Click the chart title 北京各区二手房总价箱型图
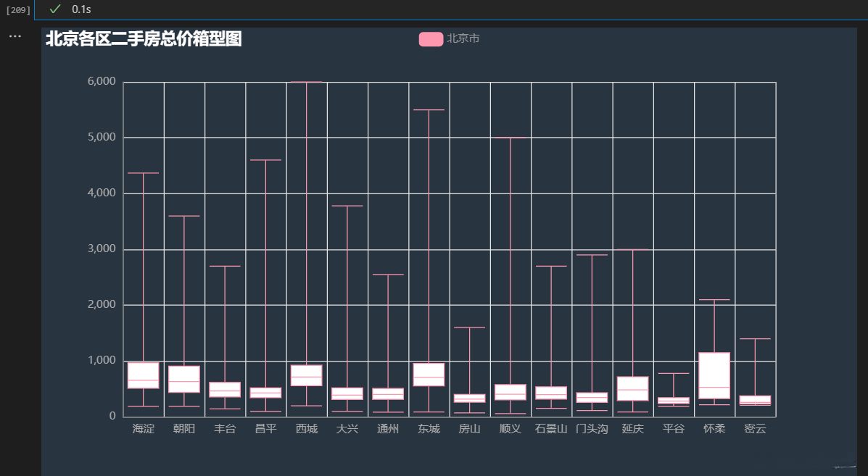The image size is (868, 476). click(144, 38)
